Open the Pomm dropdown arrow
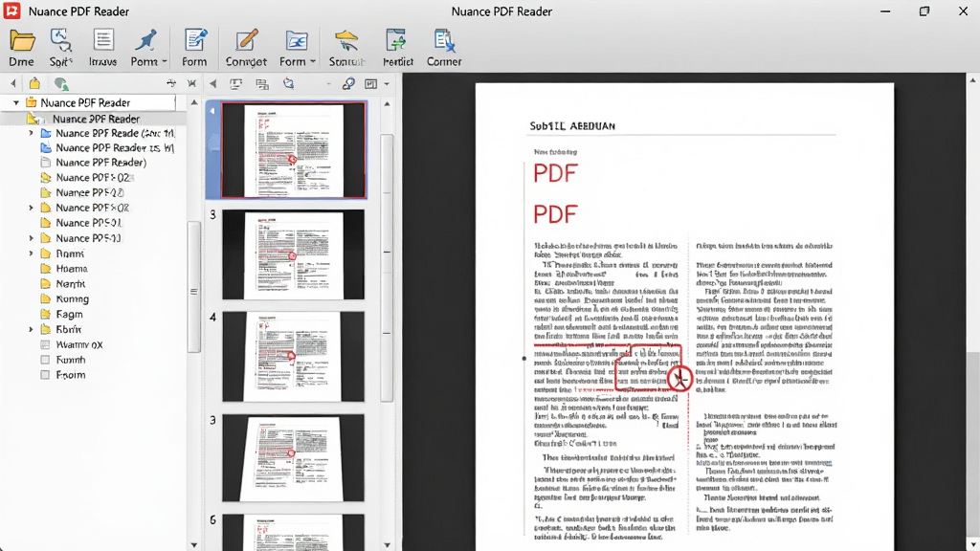The height and width of the screenshot is (551, 980). [165, 62]
